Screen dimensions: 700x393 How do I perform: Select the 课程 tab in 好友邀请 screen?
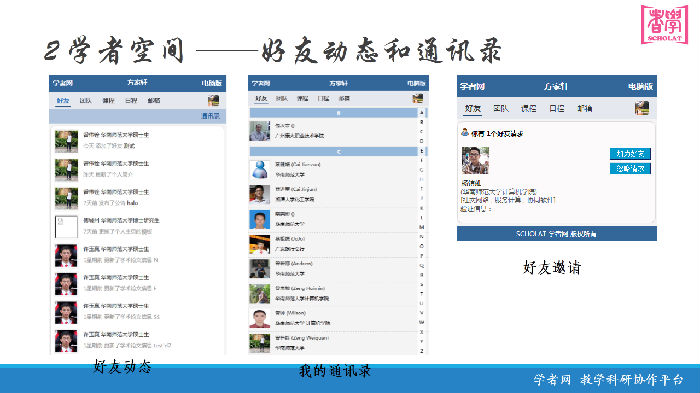click(x=529, y=109)
